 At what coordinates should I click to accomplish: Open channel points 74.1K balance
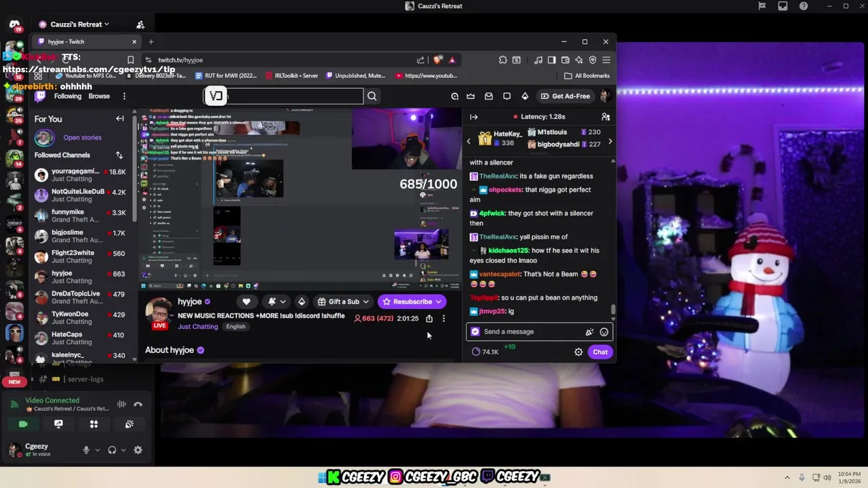486,352
